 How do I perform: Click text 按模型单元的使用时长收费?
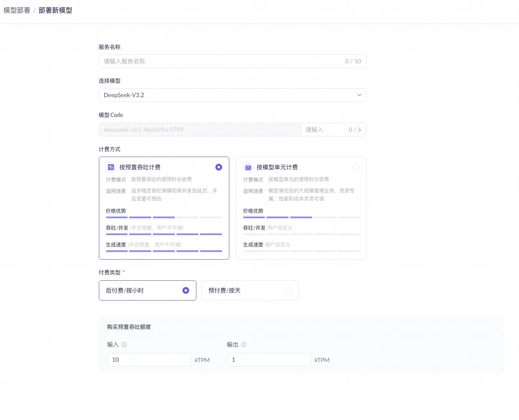[x=299, y=179]
